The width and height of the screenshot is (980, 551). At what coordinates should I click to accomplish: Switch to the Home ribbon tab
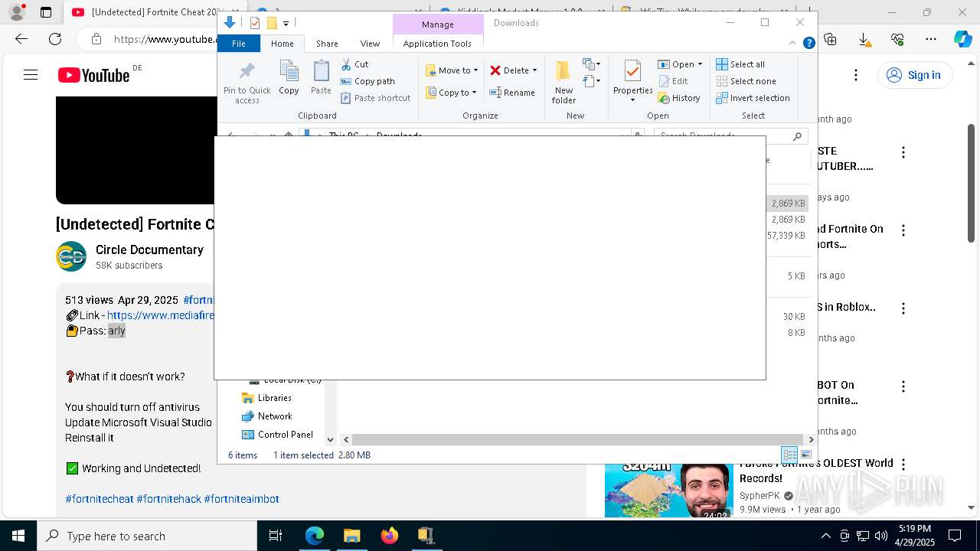click(282, 44)
